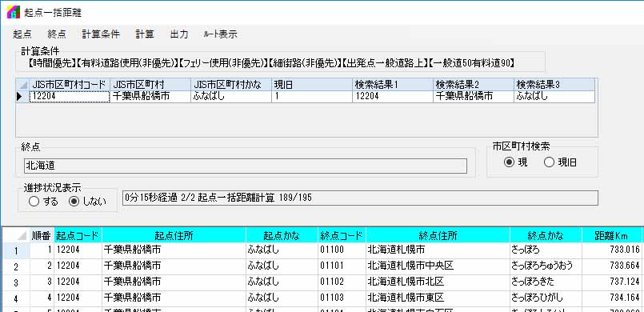Click the 北海道札幌市北区 cell
Image resolution: width=644 pixels, height=312 pixels.
438,282
